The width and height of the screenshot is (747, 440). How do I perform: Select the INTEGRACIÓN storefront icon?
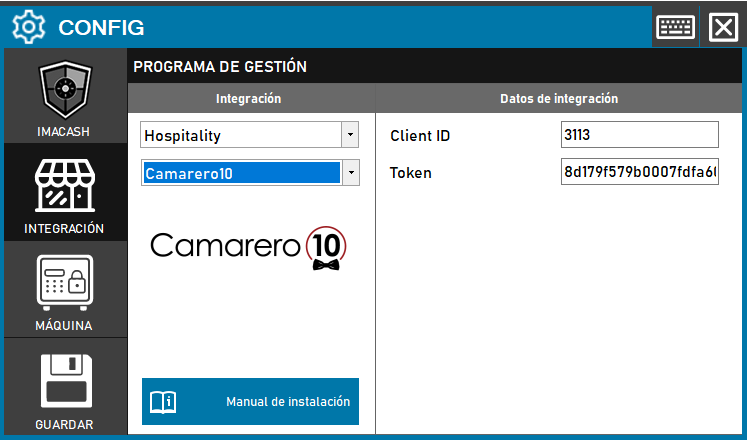(x=65, y=186)
